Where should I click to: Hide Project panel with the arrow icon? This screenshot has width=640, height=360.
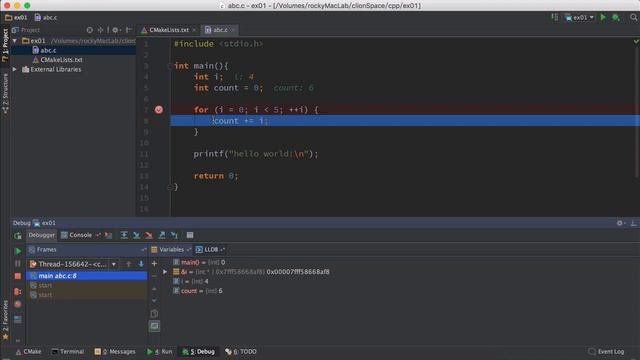pyautogui.click(x=129, y=30)
